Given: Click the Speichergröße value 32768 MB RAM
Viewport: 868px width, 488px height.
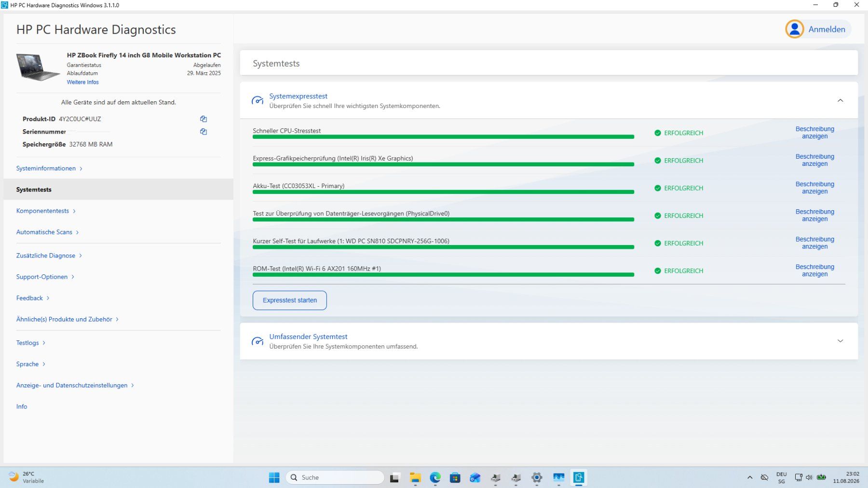Looking at the screenshot, I should (91, 144).
